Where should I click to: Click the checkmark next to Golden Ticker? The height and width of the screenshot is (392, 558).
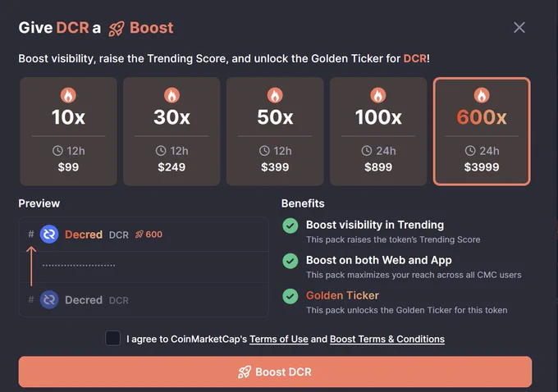click(x=290, y=296)
